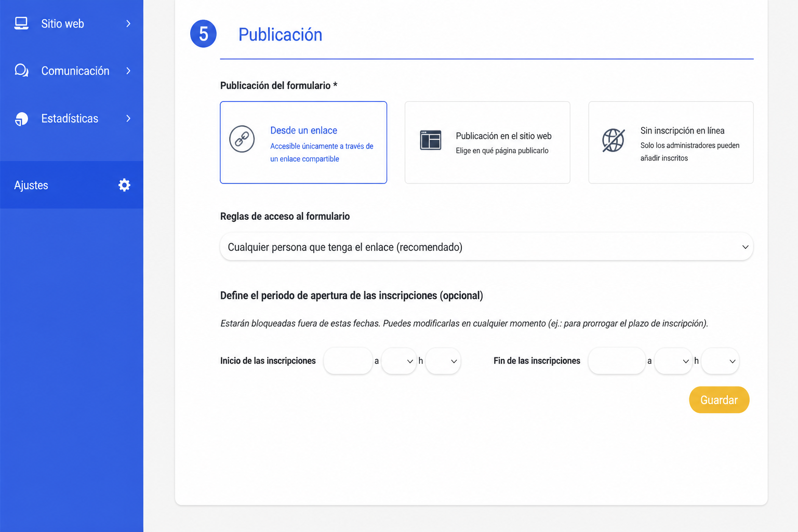The image size is (798, 532).
Task: Open the start hour dropdown
Action: (399, 361)
